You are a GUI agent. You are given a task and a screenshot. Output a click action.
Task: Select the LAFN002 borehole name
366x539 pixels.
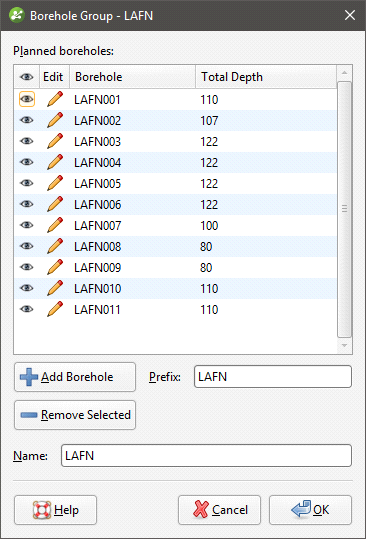98,121
